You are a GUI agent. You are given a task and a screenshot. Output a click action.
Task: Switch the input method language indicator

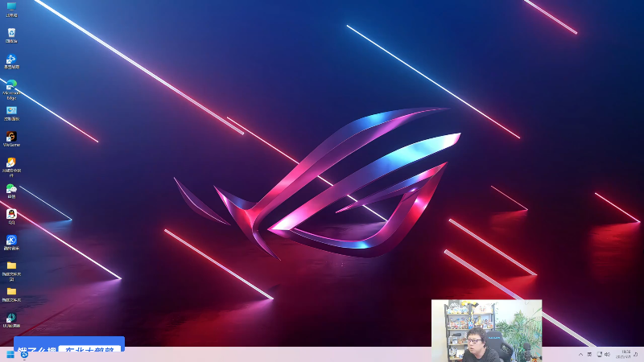coord(589,355)
